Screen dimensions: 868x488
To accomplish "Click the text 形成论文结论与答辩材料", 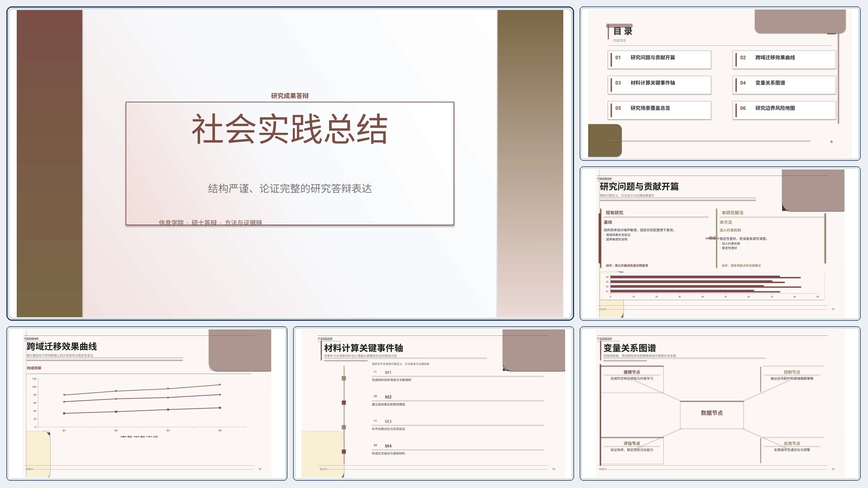I will [388, 453].
